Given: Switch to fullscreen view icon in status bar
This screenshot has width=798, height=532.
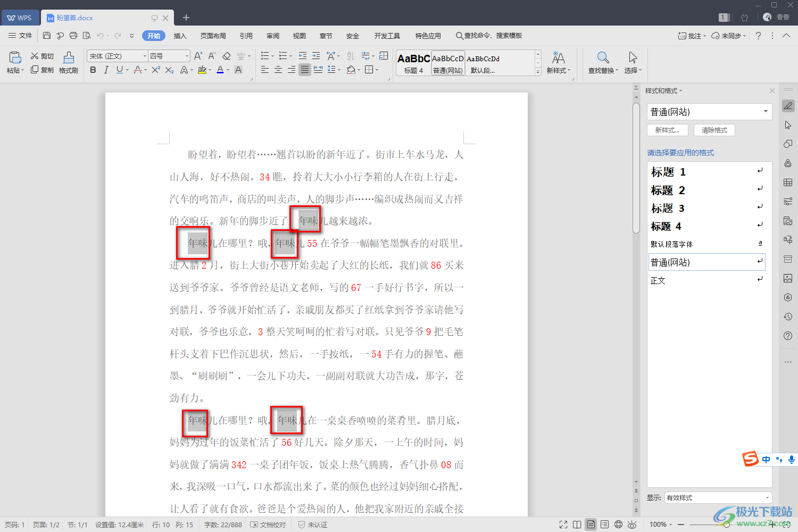Looking at the screenshot, I should tap(563, 525).
